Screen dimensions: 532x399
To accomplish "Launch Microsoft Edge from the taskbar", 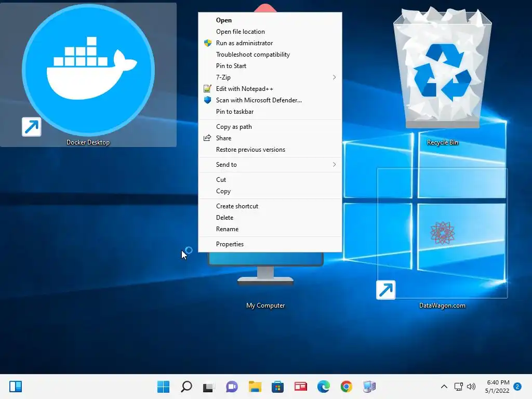I will 323,387.
